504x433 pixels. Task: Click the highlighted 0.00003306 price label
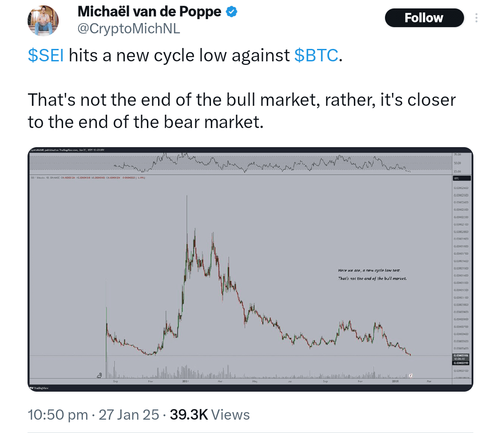[462, 356]
